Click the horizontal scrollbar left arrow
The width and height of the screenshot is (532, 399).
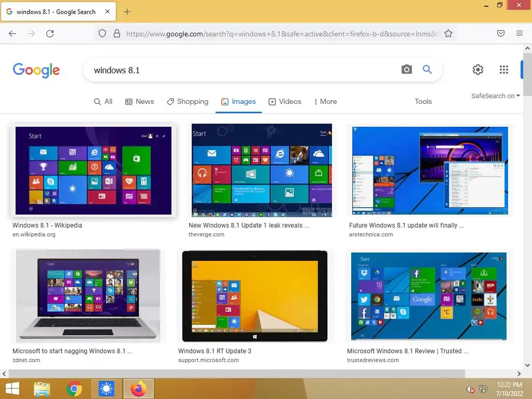point(4,374)
